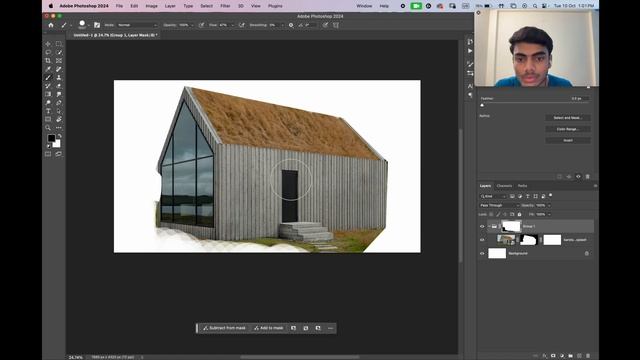Viewport: 640px width, 360px height.
Task: Select the Lasso tool
Action: click(48, 52)
